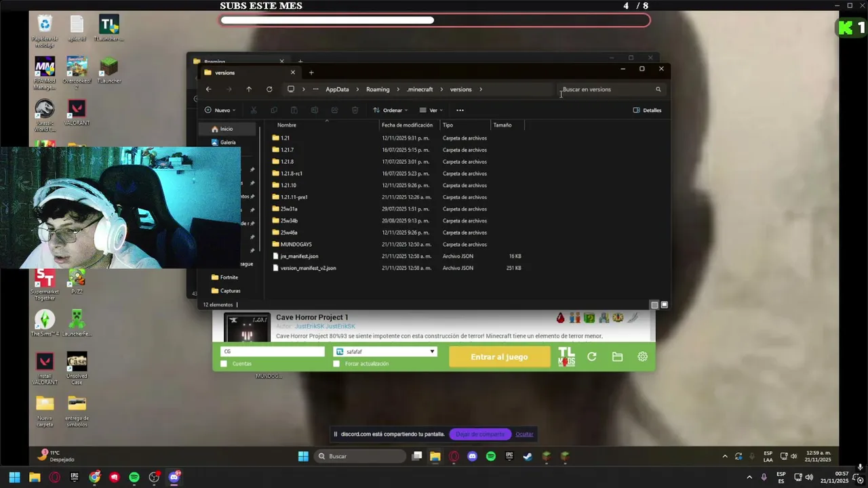Open Google Chrome in the outer taskbar

[x=94, y=477]
